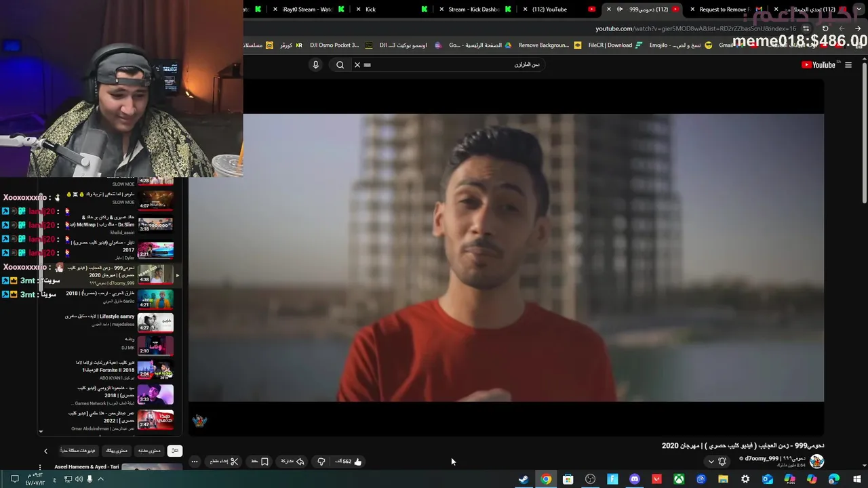Switch to '(112) YouTube' browser tab

coord(558,9)
